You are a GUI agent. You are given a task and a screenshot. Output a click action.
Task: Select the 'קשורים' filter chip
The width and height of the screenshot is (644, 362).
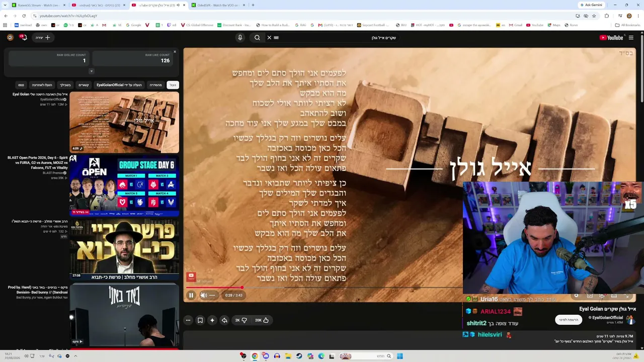point(84,85)
